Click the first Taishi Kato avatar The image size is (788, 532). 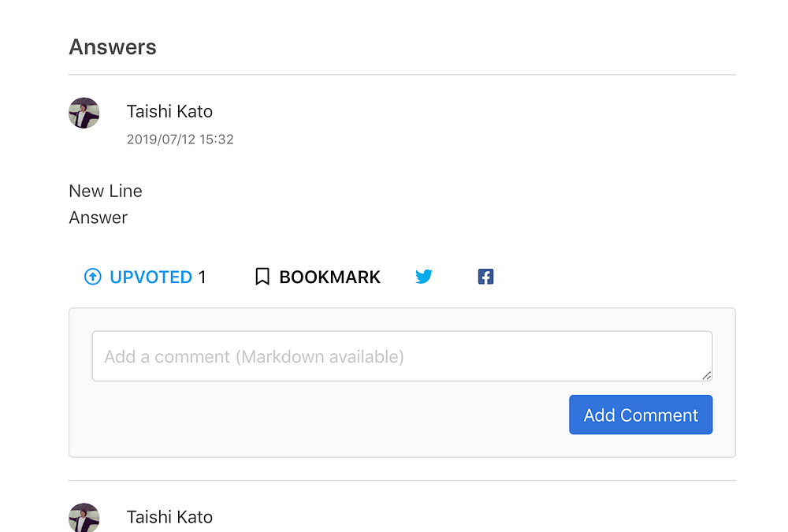click(x=84, y=113)
